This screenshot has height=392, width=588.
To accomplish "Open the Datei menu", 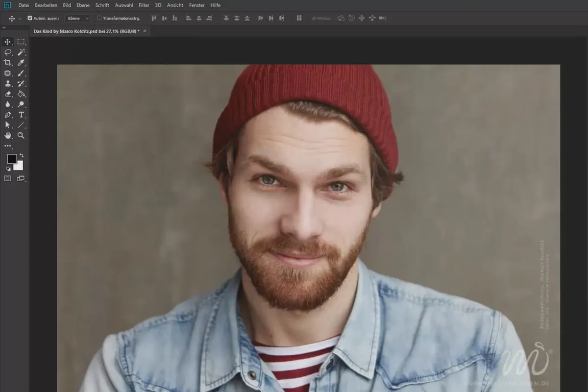I will click(x=24, y=5).
